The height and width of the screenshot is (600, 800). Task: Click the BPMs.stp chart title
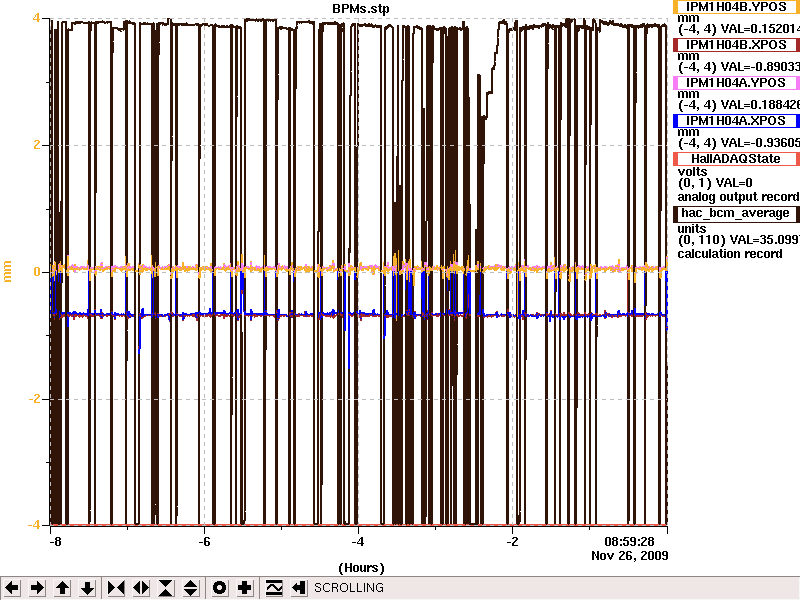361,9
